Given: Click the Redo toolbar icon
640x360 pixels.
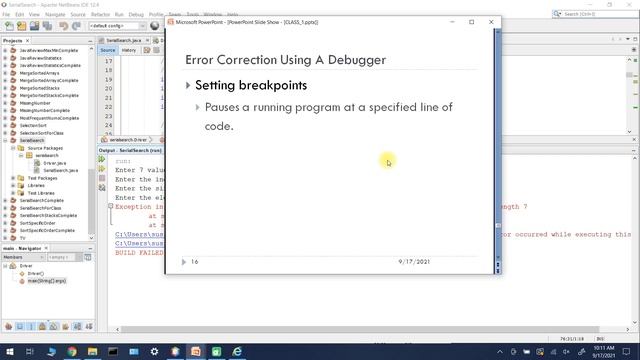Looking at the screenshot, I should click(76, 26).
